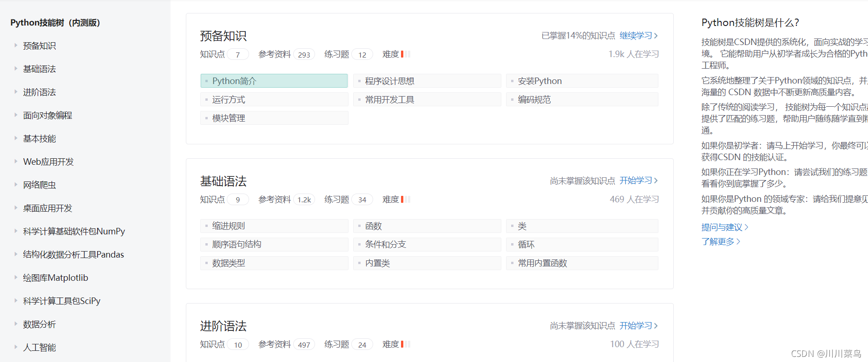Open the 数据类型 knowledge point

[x=274, y=263]
